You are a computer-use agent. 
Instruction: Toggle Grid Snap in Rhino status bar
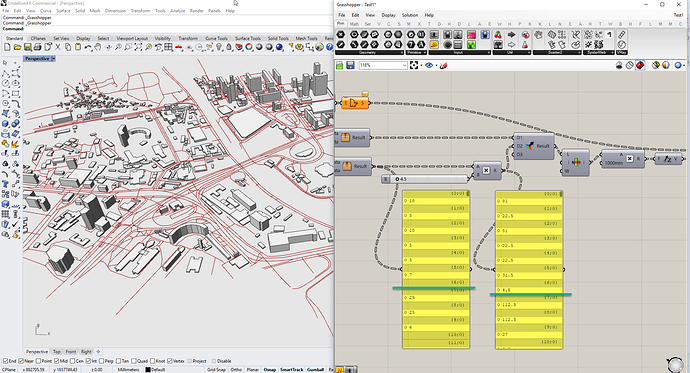(x=216, y=369)
